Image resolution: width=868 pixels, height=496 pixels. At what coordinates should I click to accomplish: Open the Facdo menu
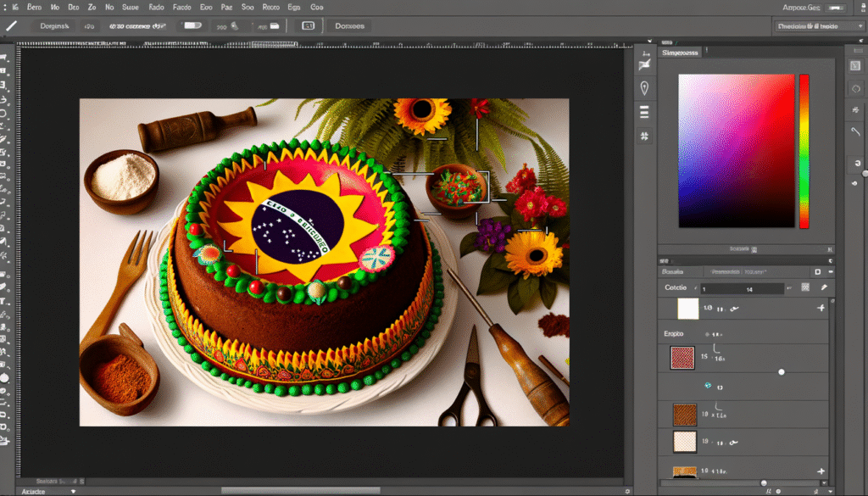[182, 7]
